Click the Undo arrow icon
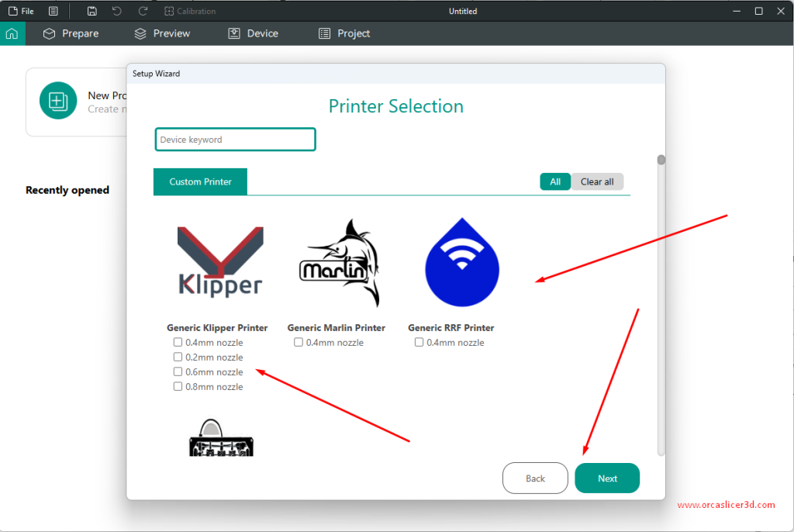The image size is (794, 532). point(117,11)
